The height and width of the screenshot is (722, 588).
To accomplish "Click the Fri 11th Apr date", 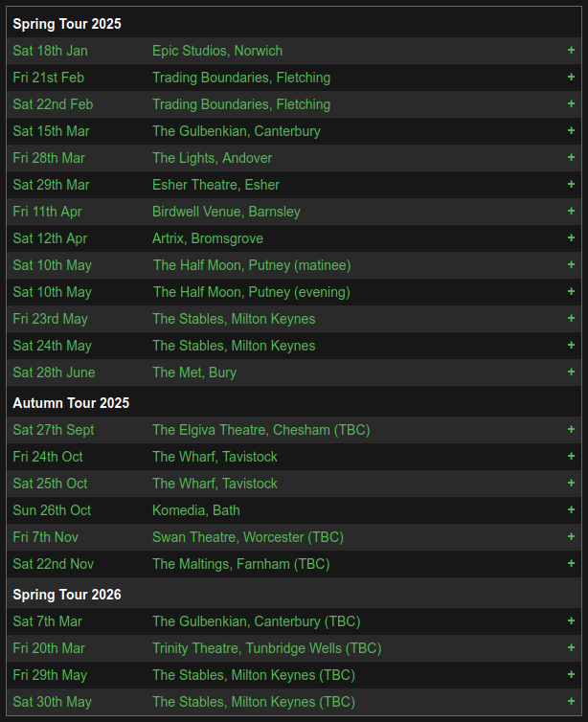I will [48, 212].
